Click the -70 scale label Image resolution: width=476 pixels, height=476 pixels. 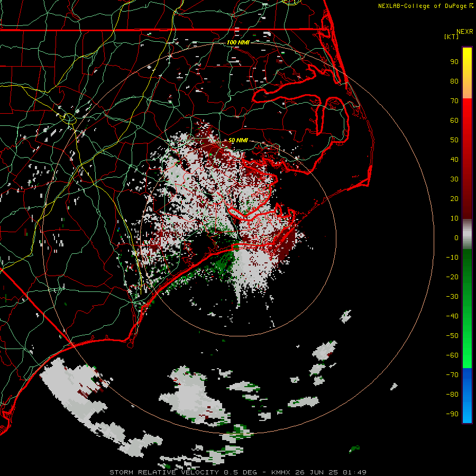tap(452, 375)
